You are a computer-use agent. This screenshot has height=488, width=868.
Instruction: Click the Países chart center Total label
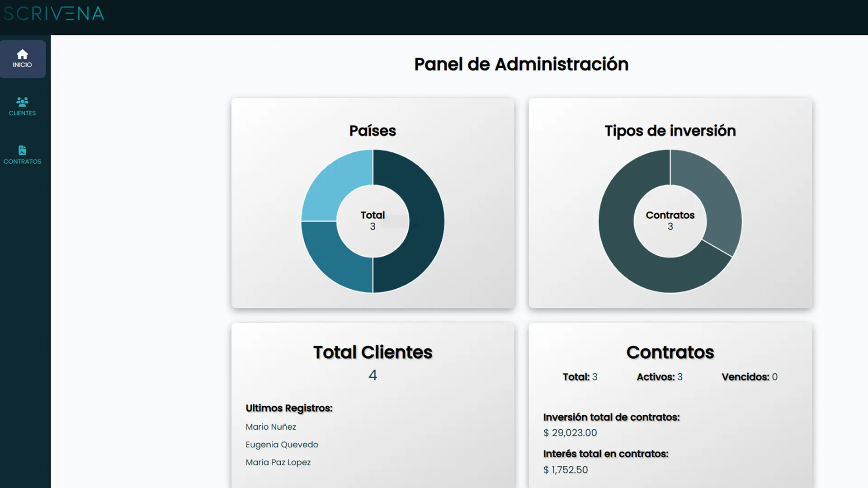373,215
